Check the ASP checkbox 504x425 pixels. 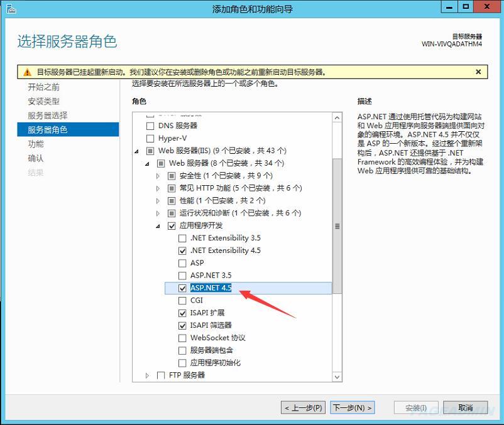click(182, 263)
